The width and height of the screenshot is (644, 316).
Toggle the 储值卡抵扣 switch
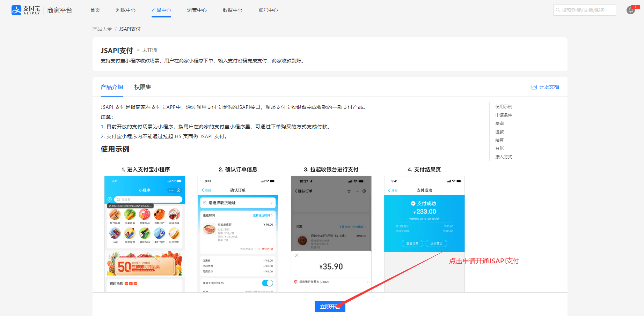267,283
